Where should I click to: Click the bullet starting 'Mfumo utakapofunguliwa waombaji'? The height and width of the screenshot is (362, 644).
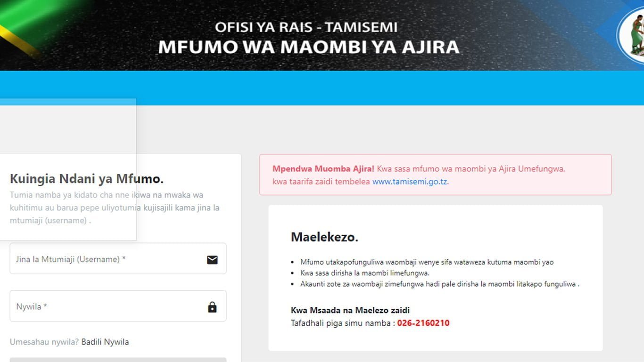pyautogui.click(x=427, y=262)
